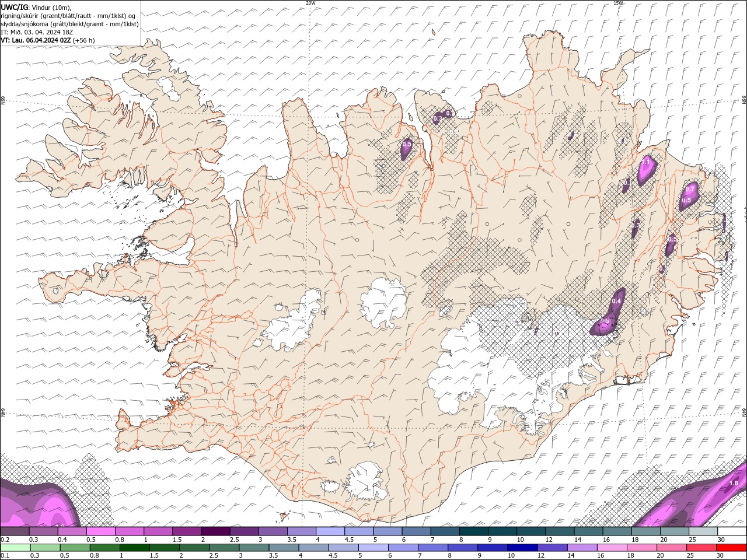This screenshot has width=747, height=560.
Task: Select the lower legend swatch starting at 14
Action: point(581,548)
